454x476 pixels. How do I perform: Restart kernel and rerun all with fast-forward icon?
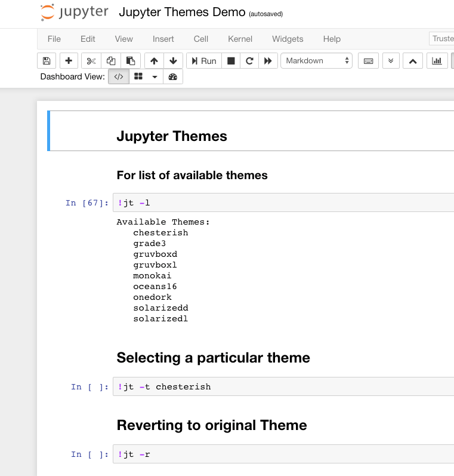click(x=268, y=61)
